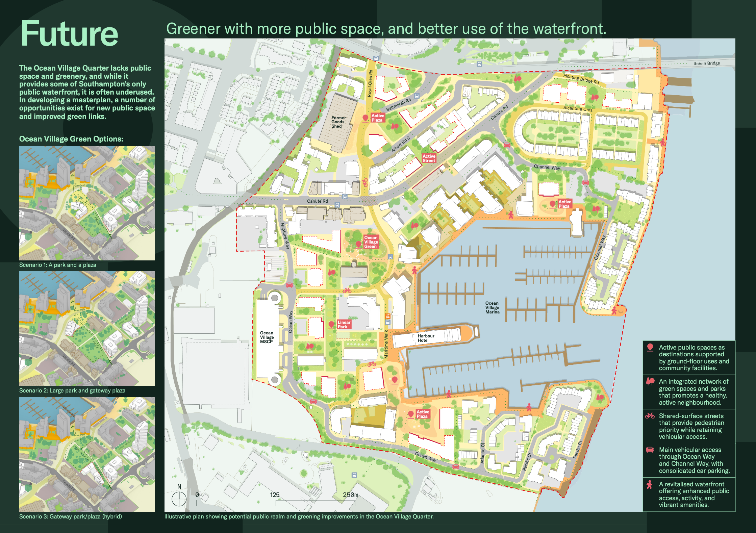756x533 pixels.
Task: Click the 'Saltmarsh Rd' street label
Action: point(399,105)
